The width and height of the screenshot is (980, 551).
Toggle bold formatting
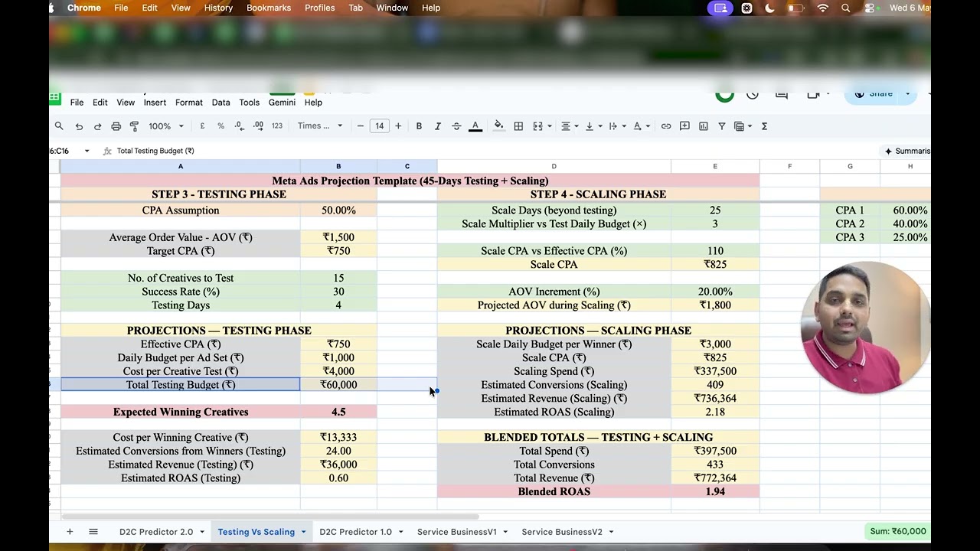pos(419,126)
